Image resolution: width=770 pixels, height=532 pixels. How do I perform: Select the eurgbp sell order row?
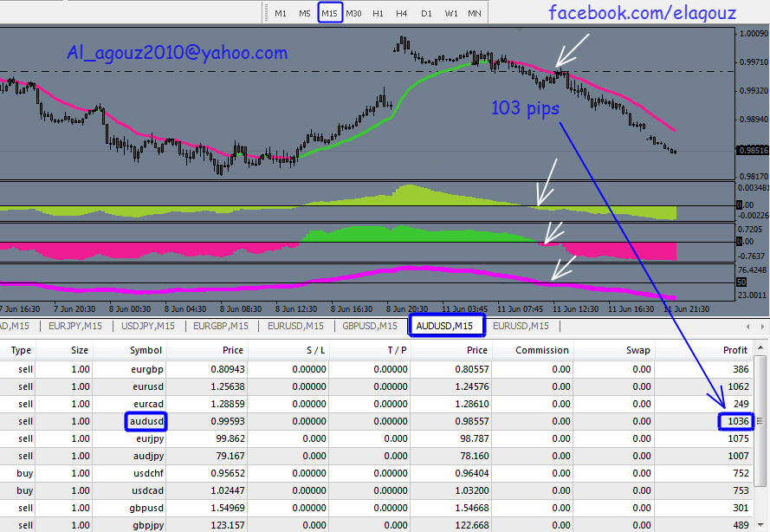376,369
